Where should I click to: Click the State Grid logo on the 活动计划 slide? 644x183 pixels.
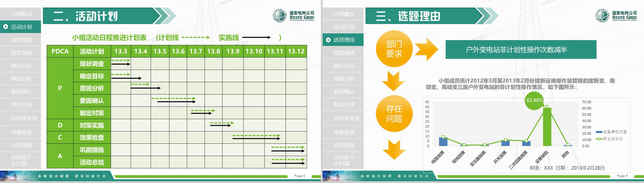293,15
